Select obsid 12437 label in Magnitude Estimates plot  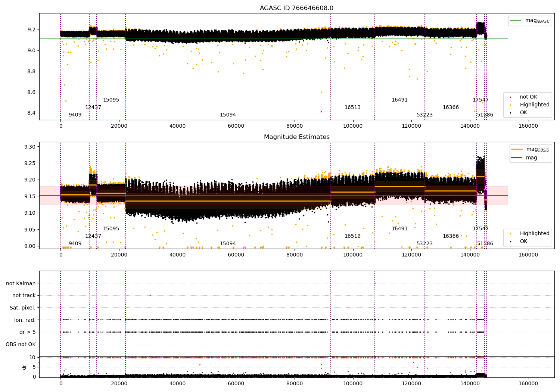tap(93, 236)
